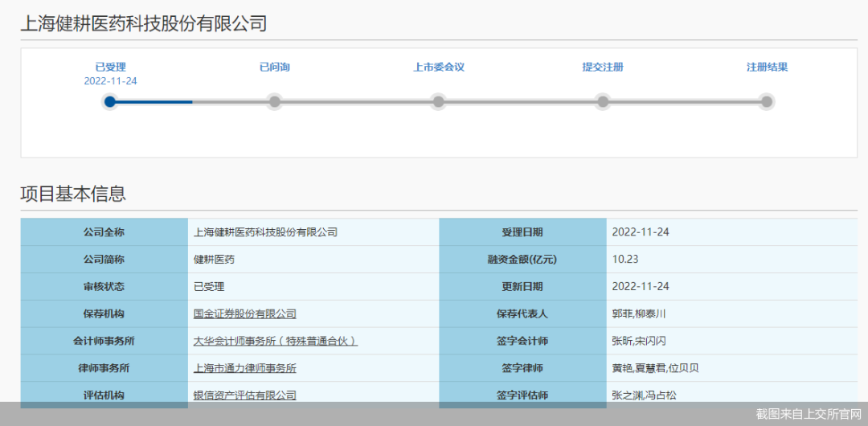Viewport: 868px width, 426px height.
Task: Click the 评估机构 label cell
Action: [104, 395]
